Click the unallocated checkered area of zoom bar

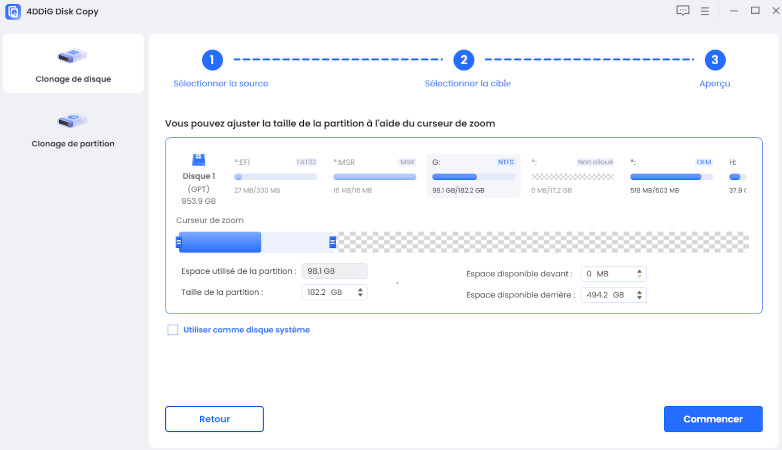(543, 242)
